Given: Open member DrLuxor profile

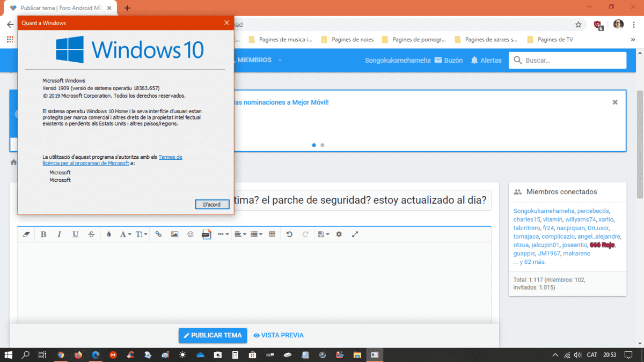Looking at the screenshot, I should click(598, 228).
